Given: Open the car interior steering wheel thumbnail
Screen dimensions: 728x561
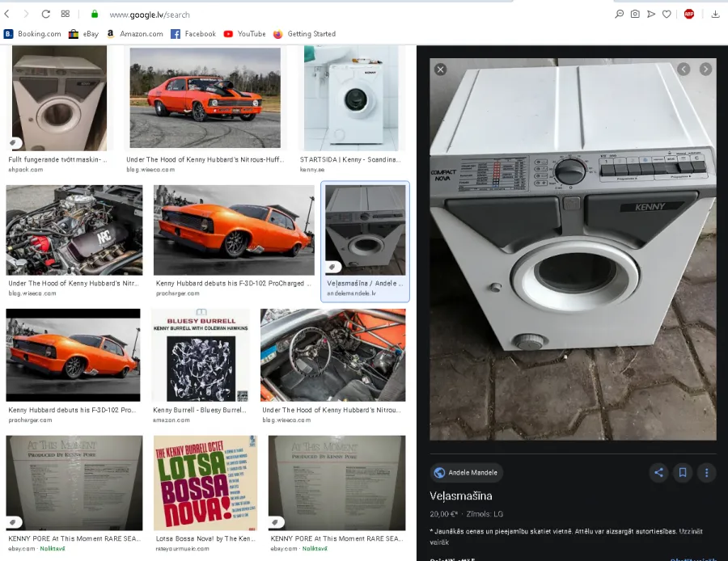Looking at the screenshot, I should (333, 355).
